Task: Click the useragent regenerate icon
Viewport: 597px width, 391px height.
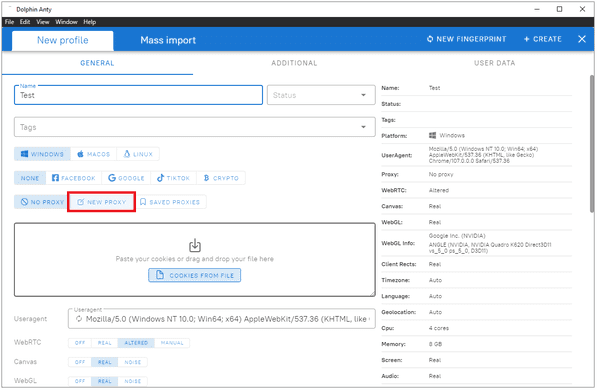Action: coord(79,319)
